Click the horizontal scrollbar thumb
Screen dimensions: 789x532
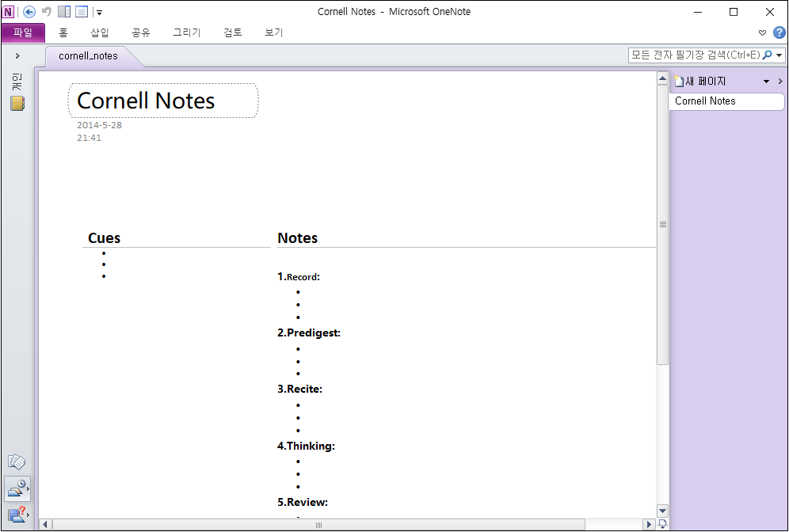coord(318,525)
